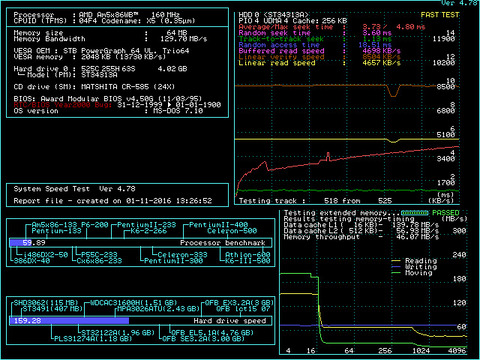Click the blue Hard drive speed bar at 159.28
This screenshot has height=360, width=480.
69,321
